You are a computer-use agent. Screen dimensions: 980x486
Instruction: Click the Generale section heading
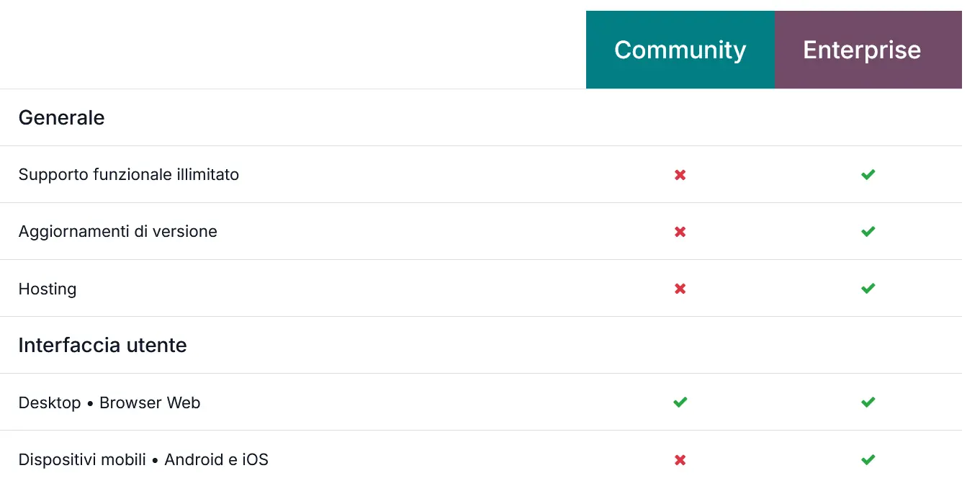[x=61, y=117]
